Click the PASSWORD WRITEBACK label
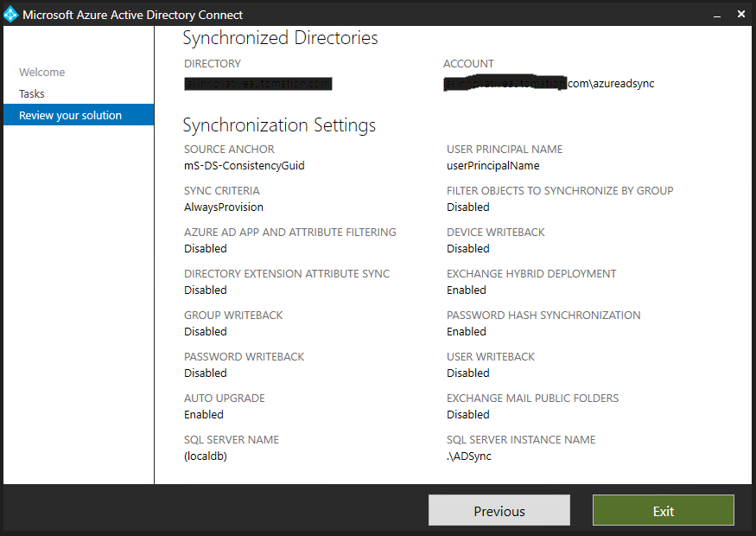Screen dimensions: 756x536 coord(244,356)
